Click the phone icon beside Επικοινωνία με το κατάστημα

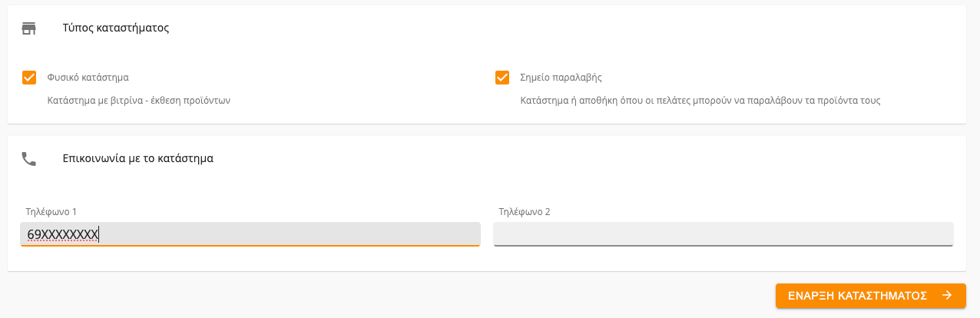(29, 159)
